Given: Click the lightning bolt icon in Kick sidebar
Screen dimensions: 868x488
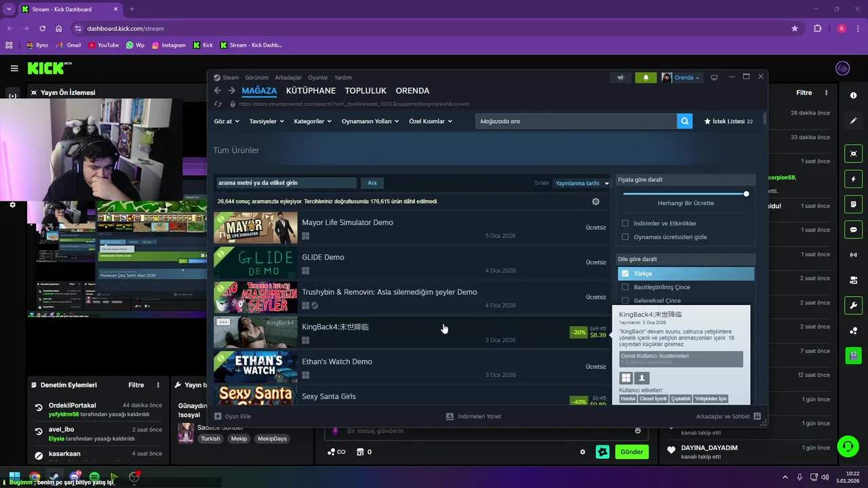Looking at the screenshot, I should click(853, 179).
